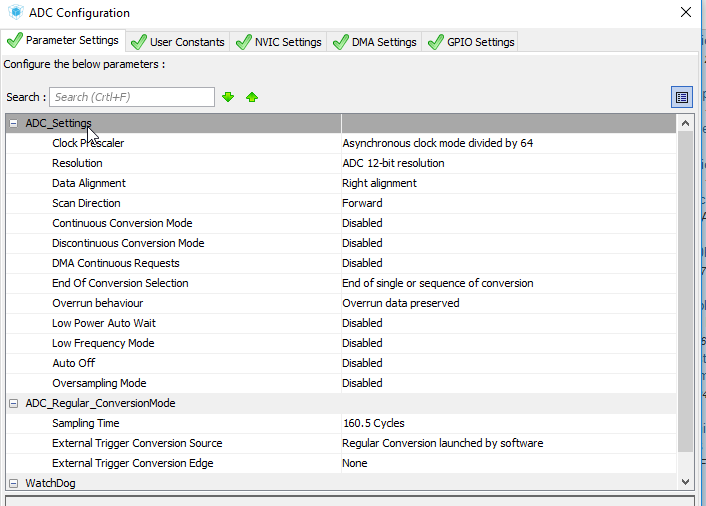Screen dimensions: 706x506
Task: Collapse the ADC_Settings group
Action: tap(14, 123)
